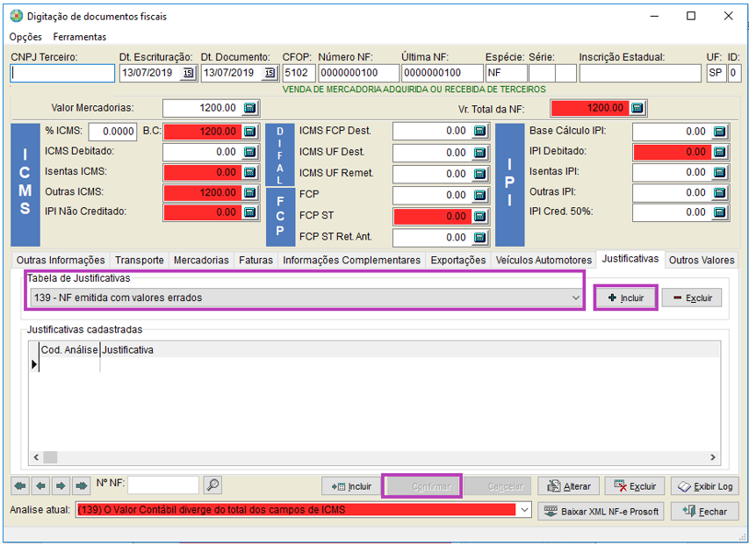Click bottom toolbar Incluir button

pyautogui.click(x=351, y=486)
